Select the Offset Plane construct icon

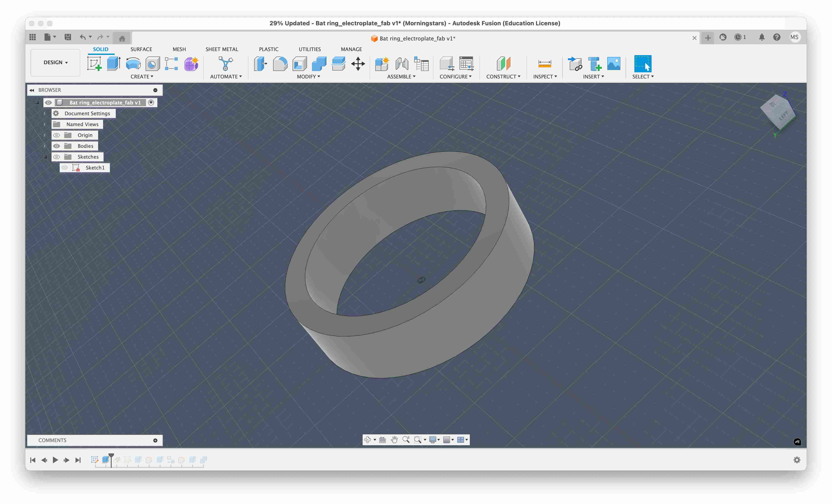pos(503,64)
